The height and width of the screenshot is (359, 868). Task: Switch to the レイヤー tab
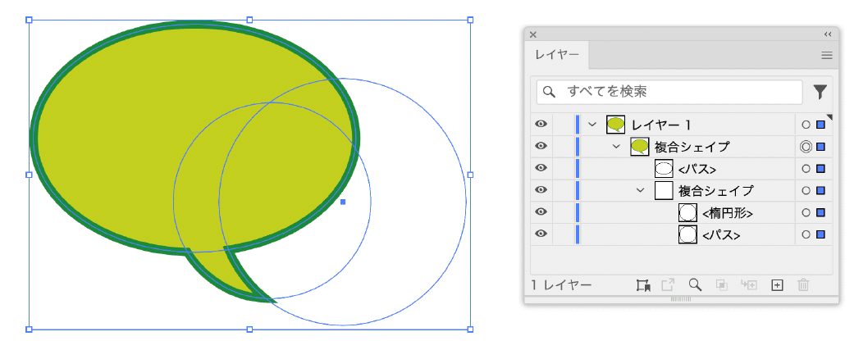point(557,55)
